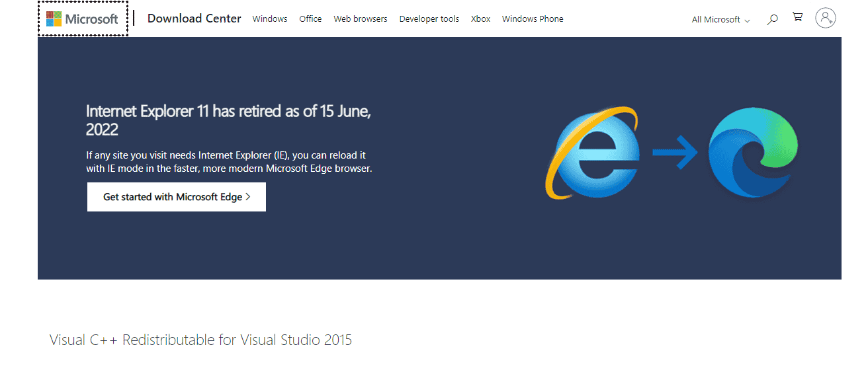This screenshot has height=378, width=868.
Task: Open the Xbox menu item
Action: tap(481, 19)
